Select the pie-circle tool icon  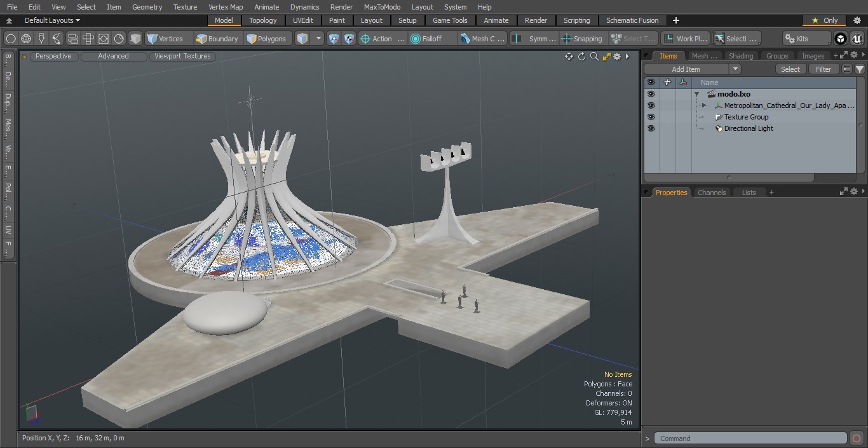click(x=119, y=39)
